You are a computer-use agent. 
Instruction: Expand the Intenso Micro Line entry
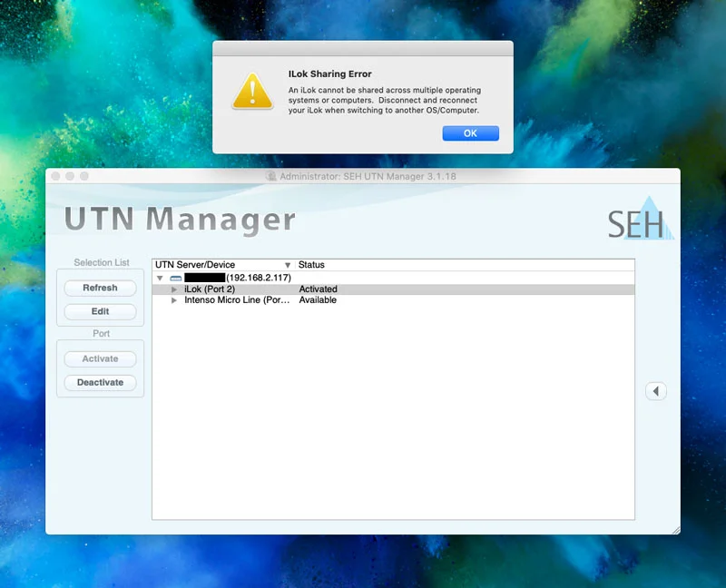174,300
